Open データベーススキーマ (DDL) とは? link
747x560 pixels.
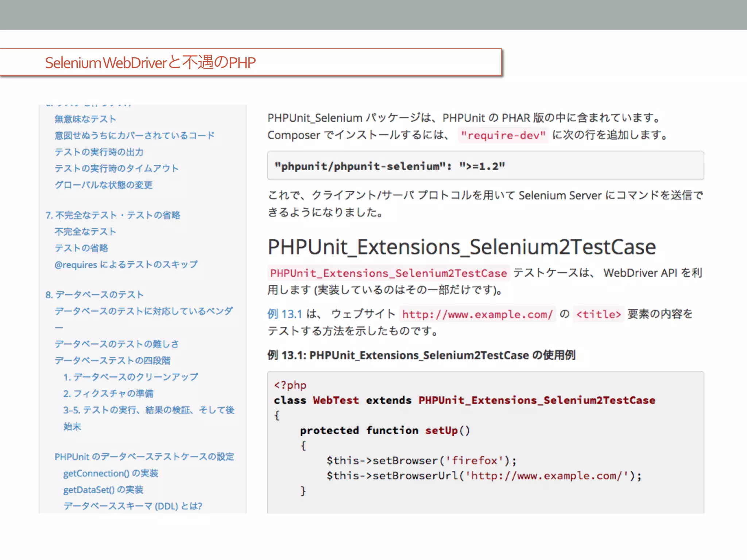coord(133,506)
